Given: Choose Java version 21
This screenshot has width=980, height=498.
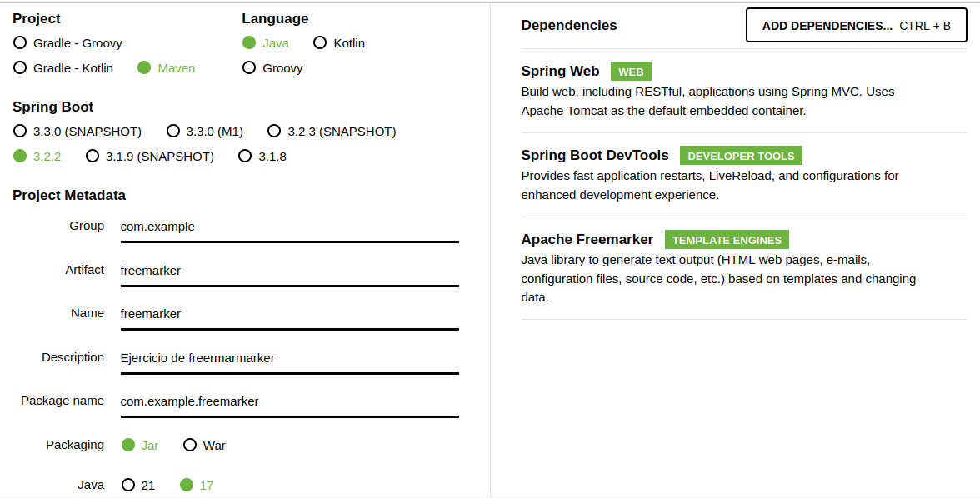Looking at the screenshot, I should coord(138,485).
